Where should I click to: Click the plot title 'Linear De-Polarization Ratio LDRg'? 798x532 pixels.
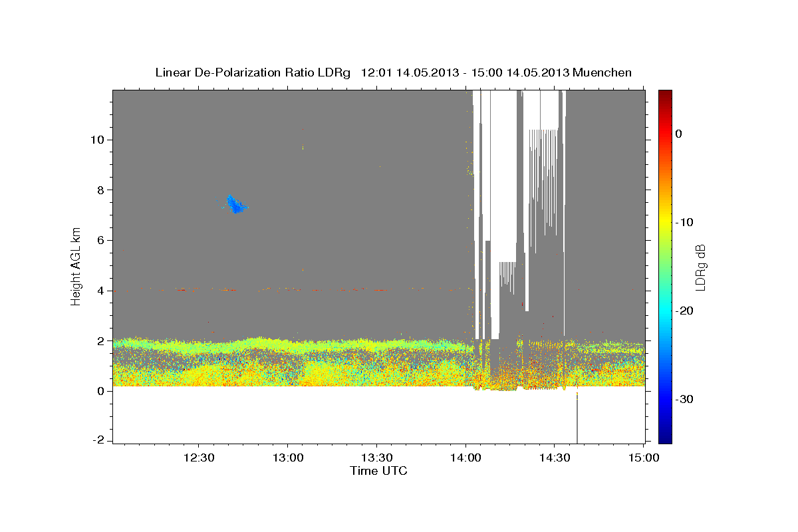point(253,72)
